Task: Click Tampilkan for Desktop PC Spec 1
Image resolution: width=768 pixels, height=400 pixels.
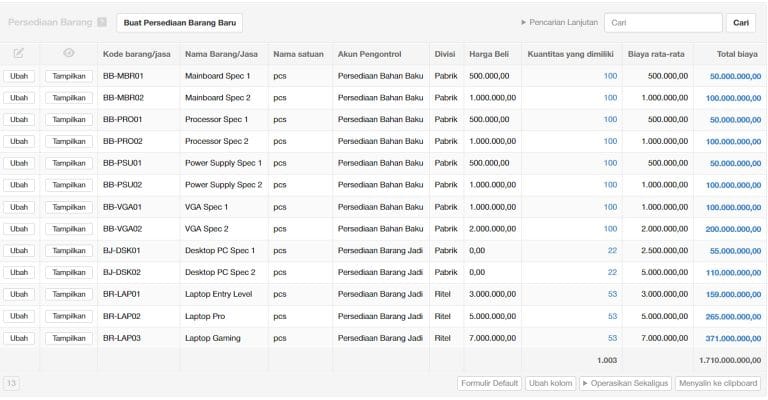Action: (x=69, y=250)
